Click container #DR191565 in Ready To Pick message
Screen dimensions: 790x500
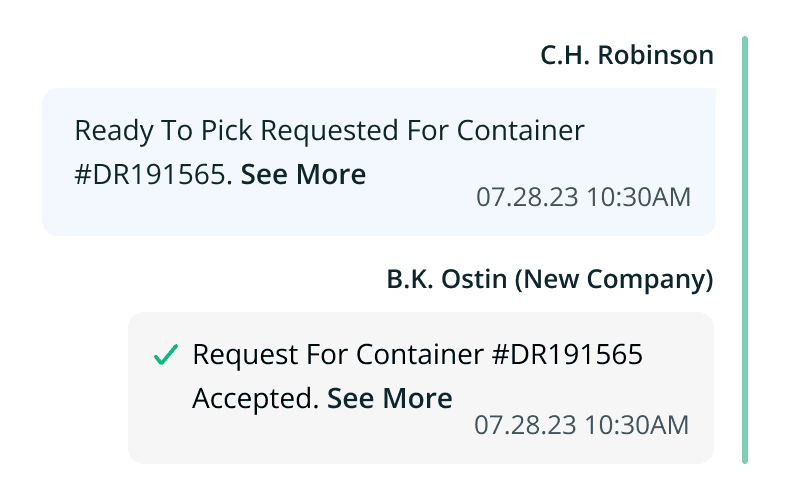click(152, 175)
